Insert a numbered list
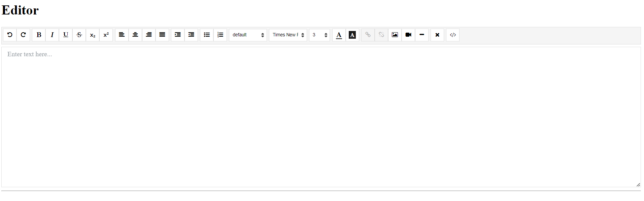The width and height of the screenshot is (644, 201). pyautogui.click(x=220, y=35)
